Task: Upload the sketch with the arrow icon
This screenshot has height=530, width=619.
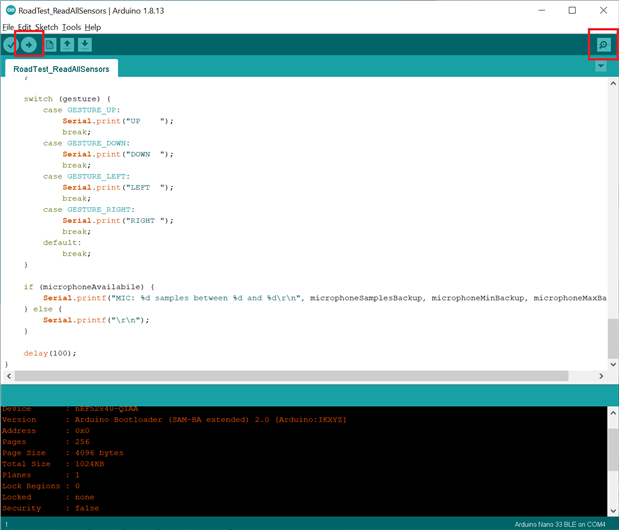Action: point(29,45)
